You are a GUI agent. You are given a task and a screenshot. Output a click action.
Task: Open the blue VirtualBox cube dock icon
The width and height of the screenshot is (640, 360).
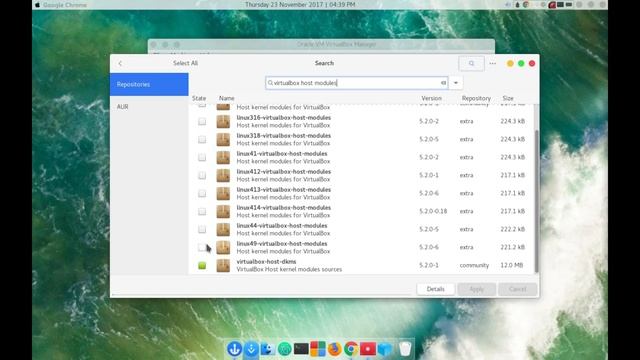pos(384,349)
